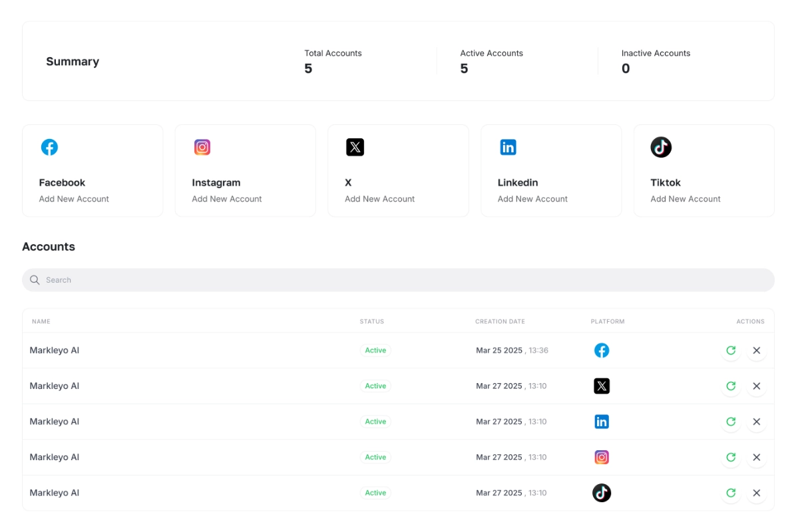Select the Linkedin icon in the platform card
Image resolution: width=794 pixels, height=532 pixels.
pyautogui.click(x=508, y=147)
